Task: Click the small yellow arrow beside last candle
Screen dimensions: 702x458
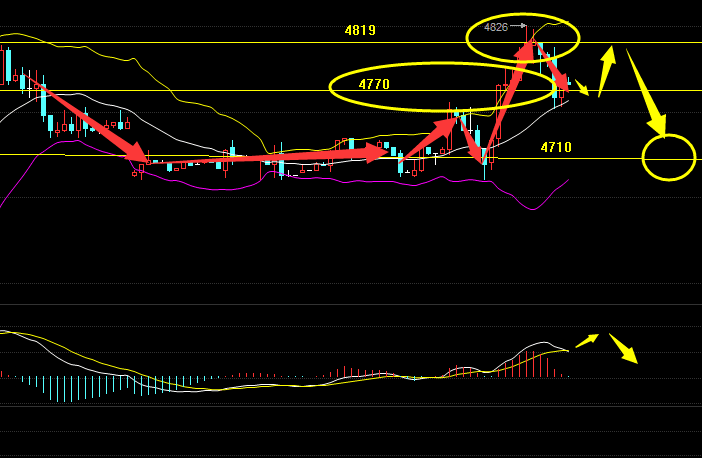Action: point(582,88)
